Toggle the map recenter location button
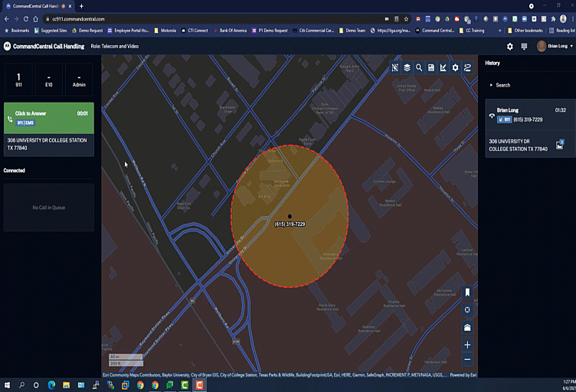The image size is (576, 392). [x=467, y=310]
